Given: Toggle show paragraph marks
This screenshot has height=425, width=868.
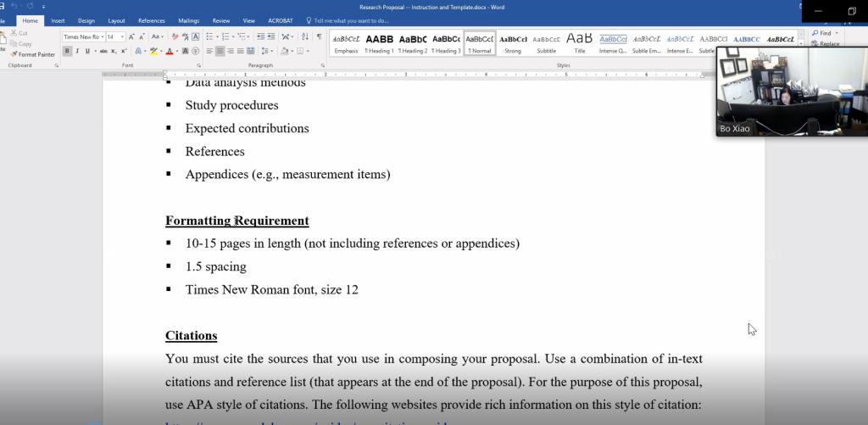Looking at the screenshot, I should point(319,37).
